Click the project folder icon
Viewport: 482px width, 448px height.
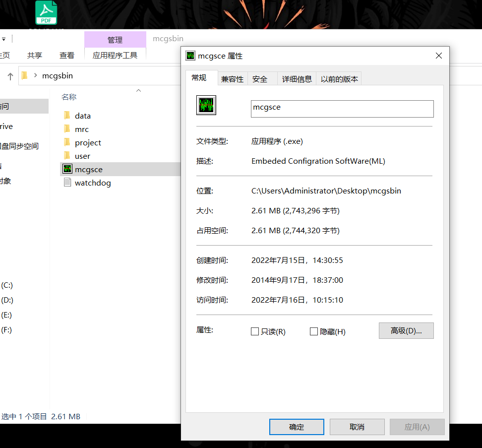67,142
